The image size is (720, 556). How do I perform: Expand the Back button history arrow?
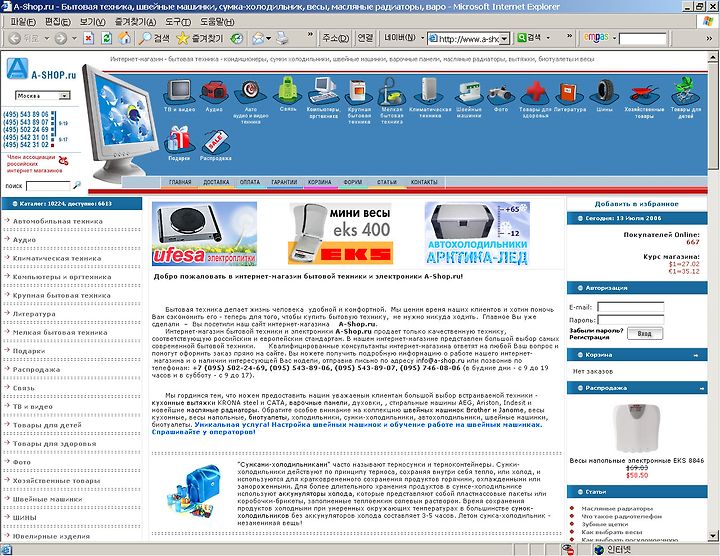point(47,38)
